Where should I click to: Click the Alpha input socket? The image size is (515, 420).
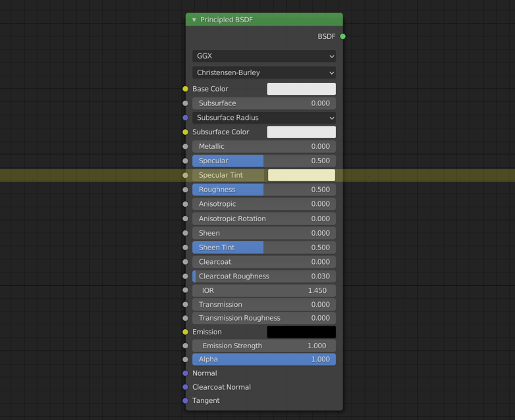pyautogui.click(x=185, y=359)
